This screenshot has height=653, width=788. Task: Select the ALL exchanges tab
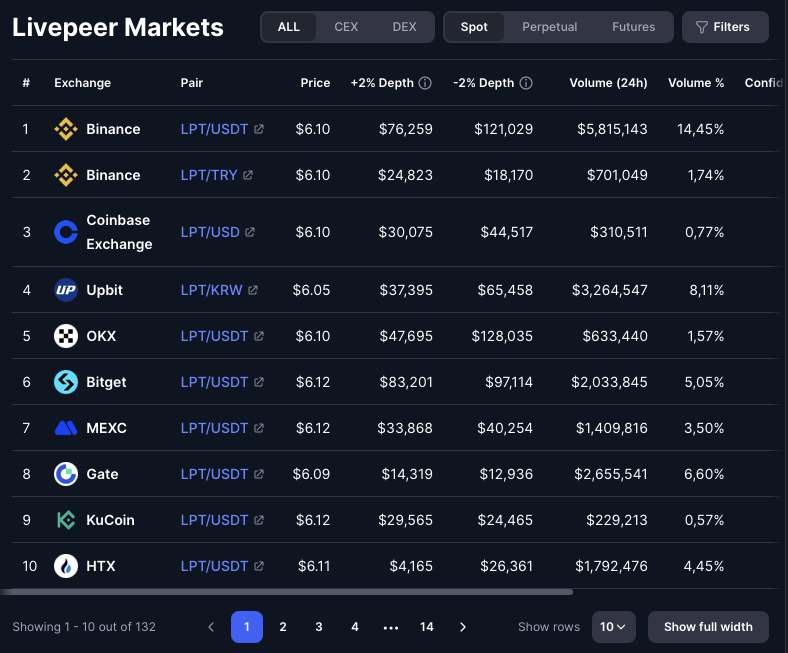click(x=289, y=27)
